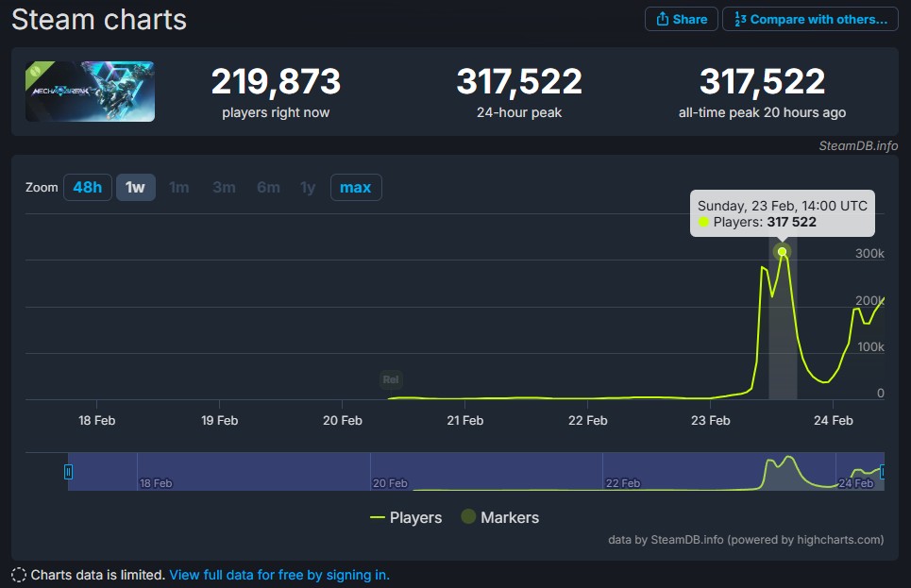The height and width of the screenshot is (588, 911).
Task: Click the data by SteamDB.info credit text
Action: coord(746,540)
